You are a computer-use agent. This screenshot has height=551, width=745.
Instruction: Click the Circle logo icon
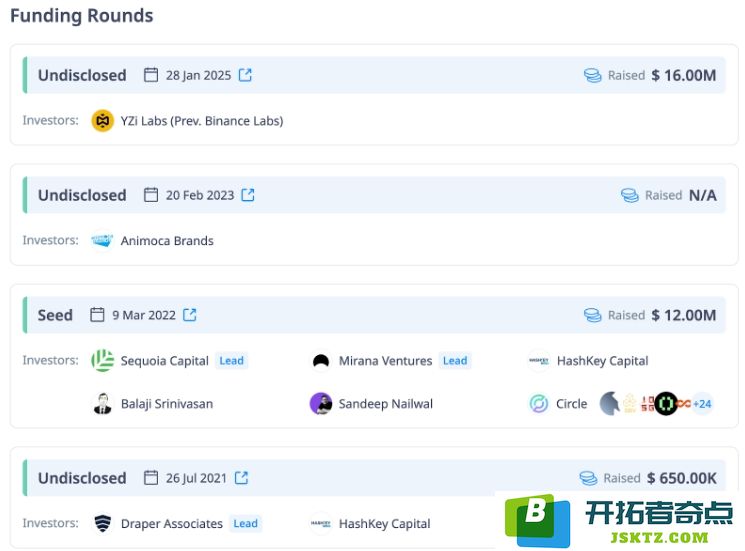[x=539, y=404]
